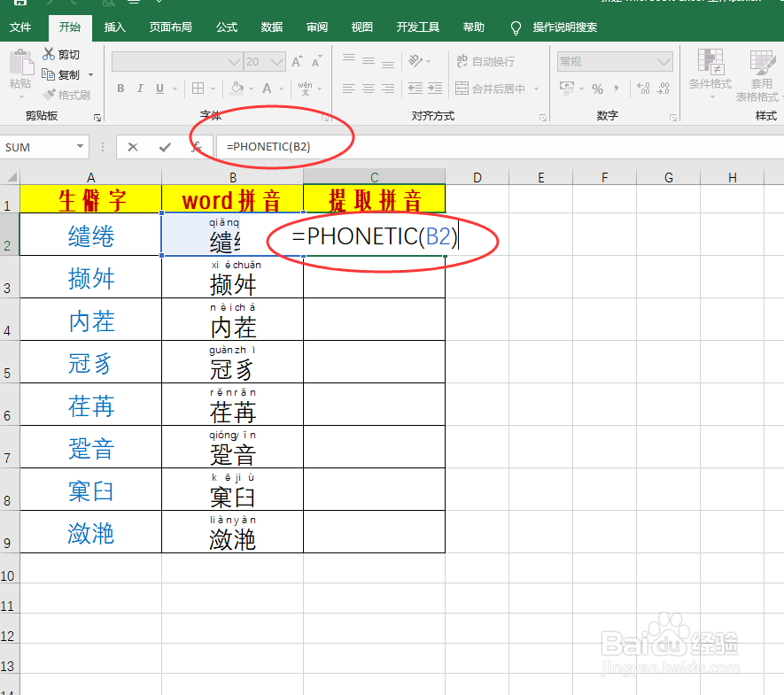Cancel formula entry with the X button

132,146
